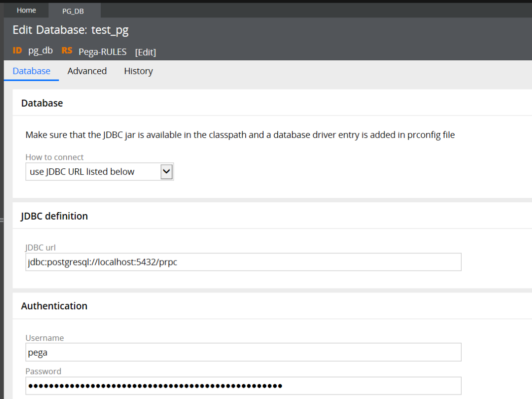Image resolution: width=532 pixels, height=399 pixels.
Task: Open the Advanced tab
Action: click(87, 71)
